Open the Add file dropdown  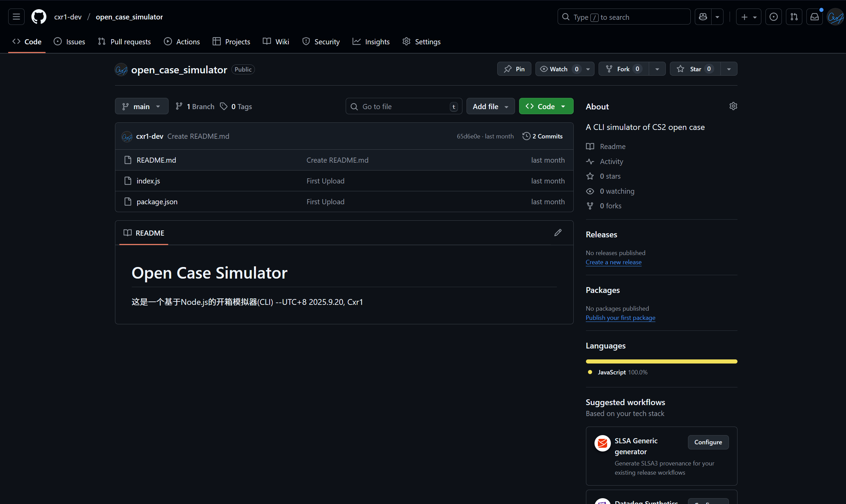click(490, 106)
